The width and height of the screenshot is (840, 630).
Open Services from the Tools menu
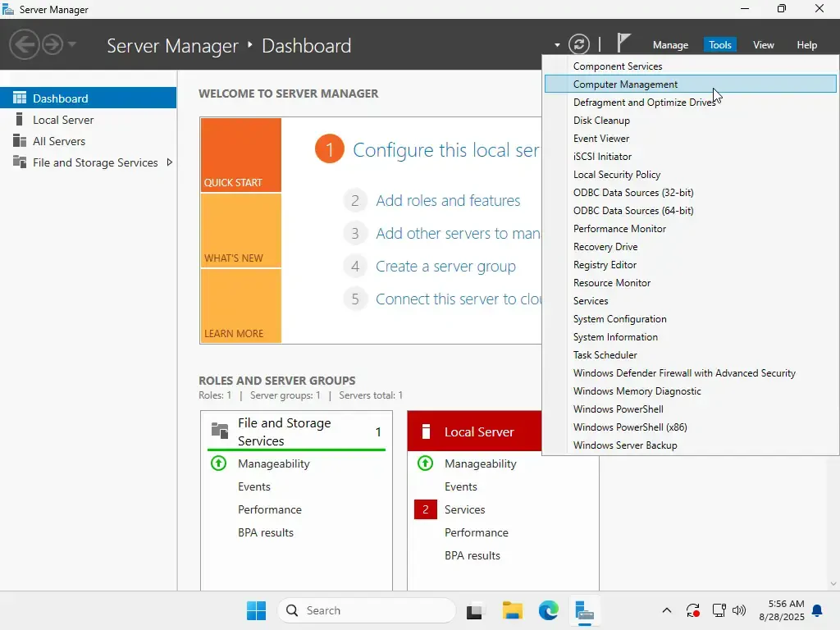click(x=690, y=300)
